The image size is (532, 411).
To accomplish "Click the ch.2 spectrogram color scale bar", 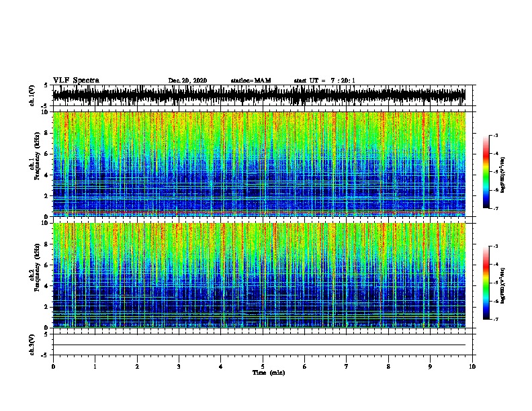I will [486, 283].
